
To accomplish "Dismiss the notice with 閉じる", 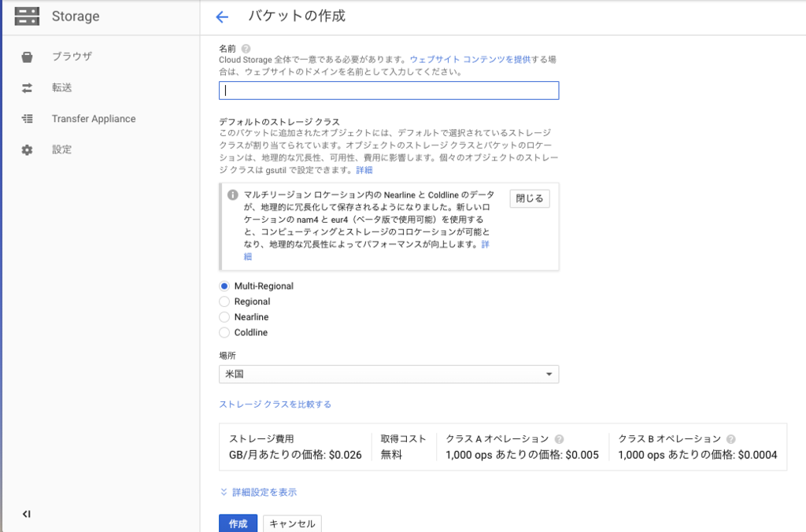I will pos(528,198).
